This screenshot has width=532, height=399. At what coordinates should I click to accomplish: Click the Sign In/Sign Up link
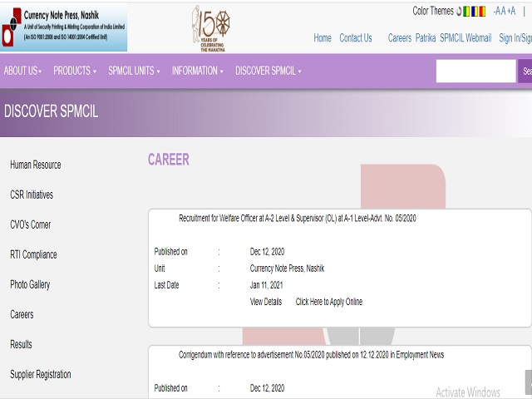tap(515, 38)
